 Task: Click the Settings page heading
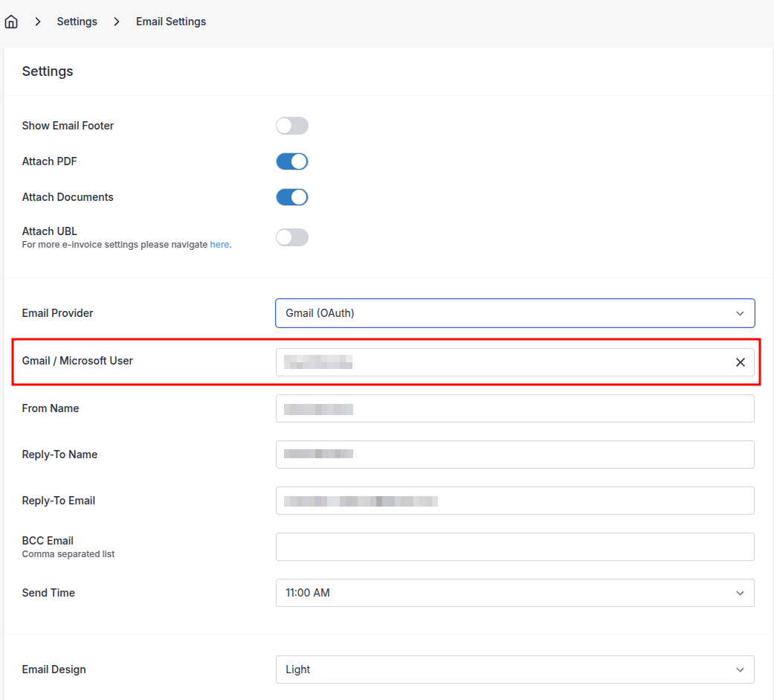47,71
